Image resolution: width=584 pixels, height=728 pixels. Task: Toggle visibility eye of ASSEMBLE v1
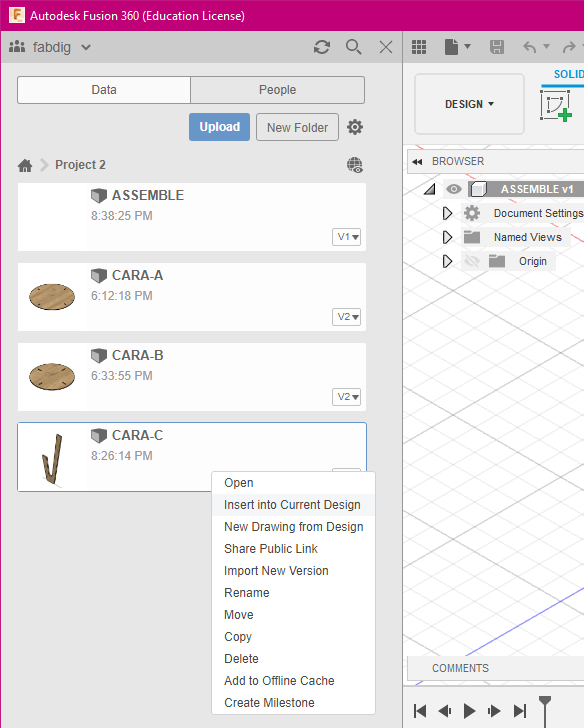tap(454, 189)
